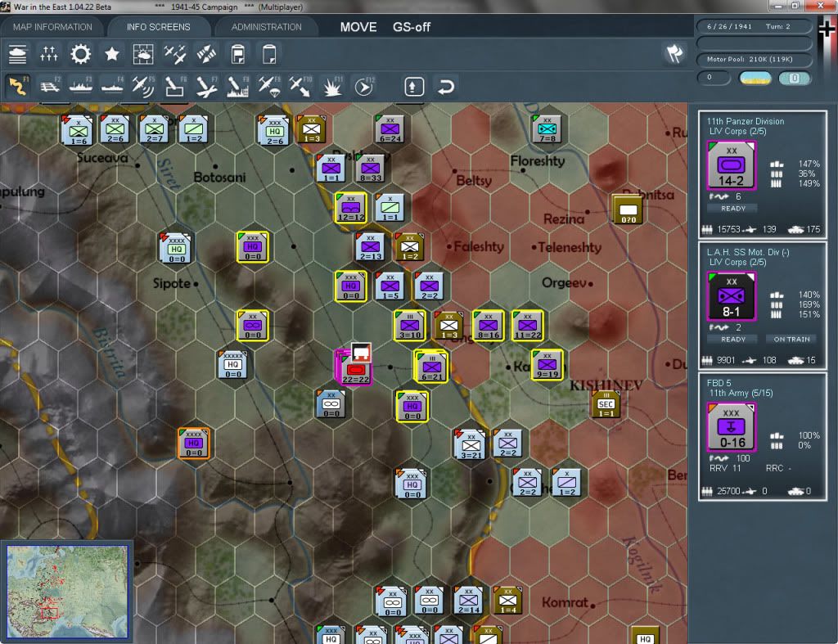Viewport: 838px width, 644px height.
Task: Click the F11 explosion mode icon
Action: (332, 86)
